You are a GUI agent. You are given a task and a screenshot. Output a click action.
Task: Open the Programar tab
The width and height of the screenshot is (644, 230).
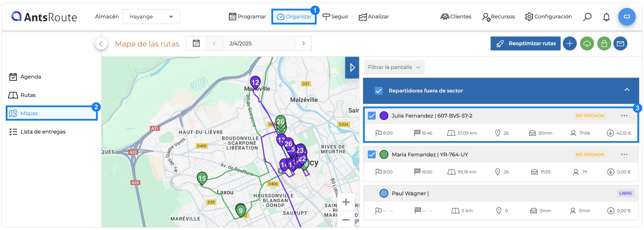coord(247,17)
